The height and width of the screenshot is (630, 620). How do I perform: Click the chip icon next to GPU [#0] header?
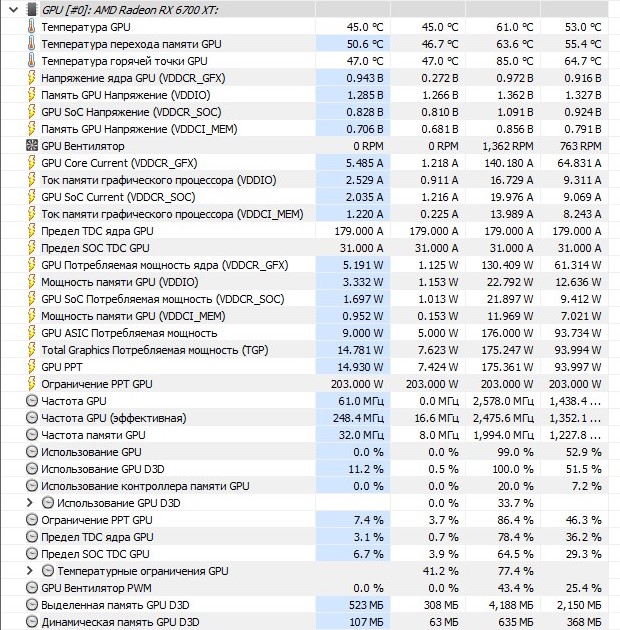(x=32, y=10)
